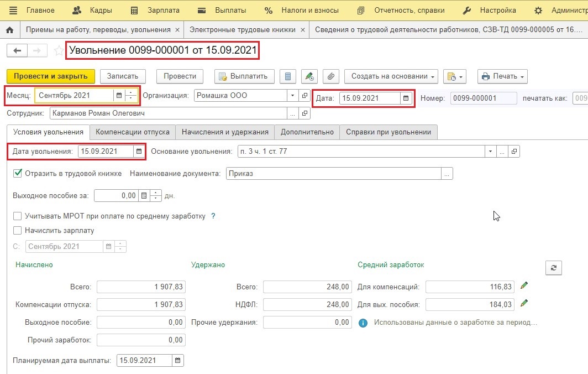Screen dimensions: 588x374
Task: Switch to Компенсации отпуска tab
Action: coord(133,132)
